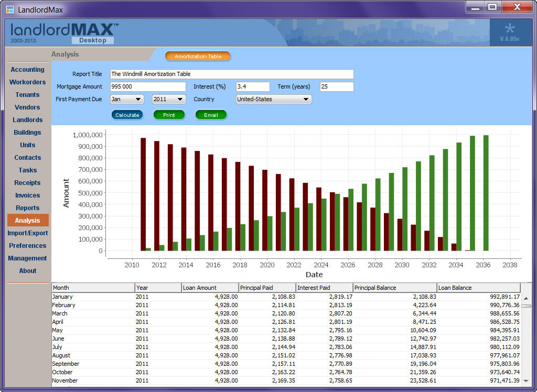Click Interest Paid column header
Viewport: 537px width, 392px height.
click(x=324, y=288)
